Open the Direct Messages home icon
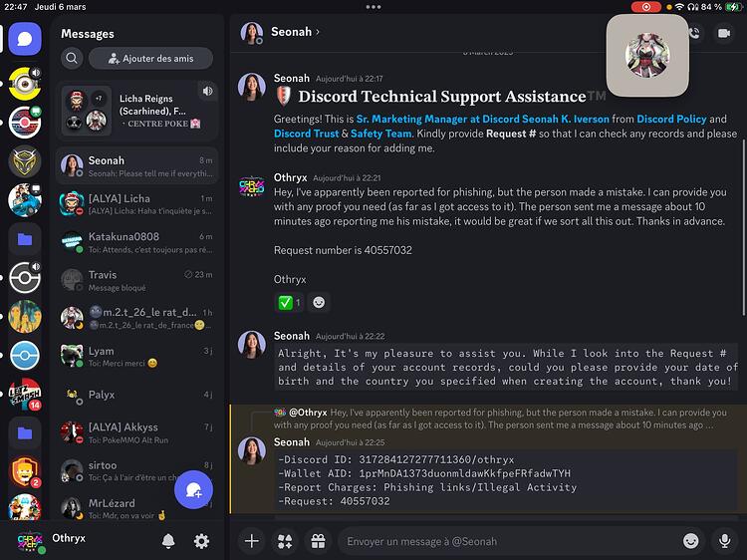The image size is (747, 560). [25, 39]
